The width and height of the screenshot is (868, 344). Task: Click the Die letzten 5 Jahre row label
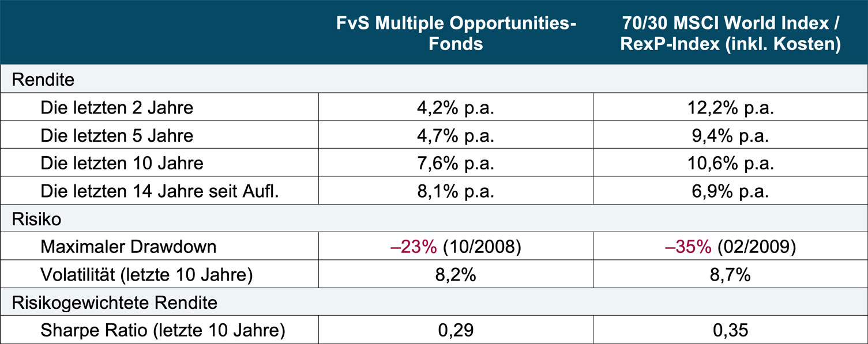[117, 135]
